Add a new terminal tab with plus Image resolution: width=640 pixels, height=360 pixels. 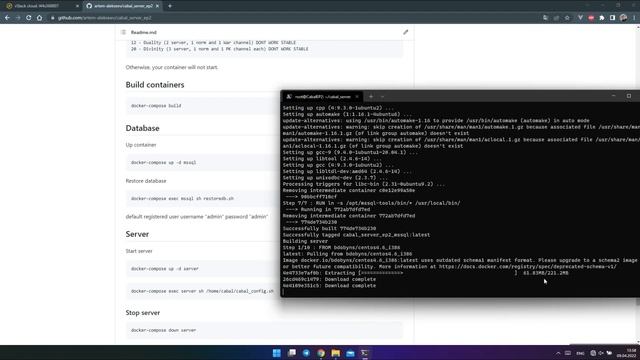(371, 97)
